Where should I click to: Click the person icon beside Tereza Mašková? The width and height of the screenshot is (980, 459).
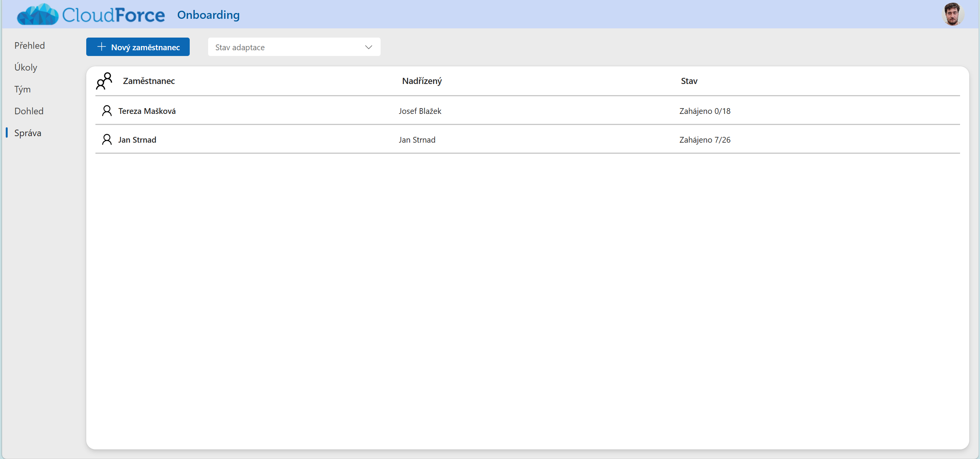tap(107, 111)
